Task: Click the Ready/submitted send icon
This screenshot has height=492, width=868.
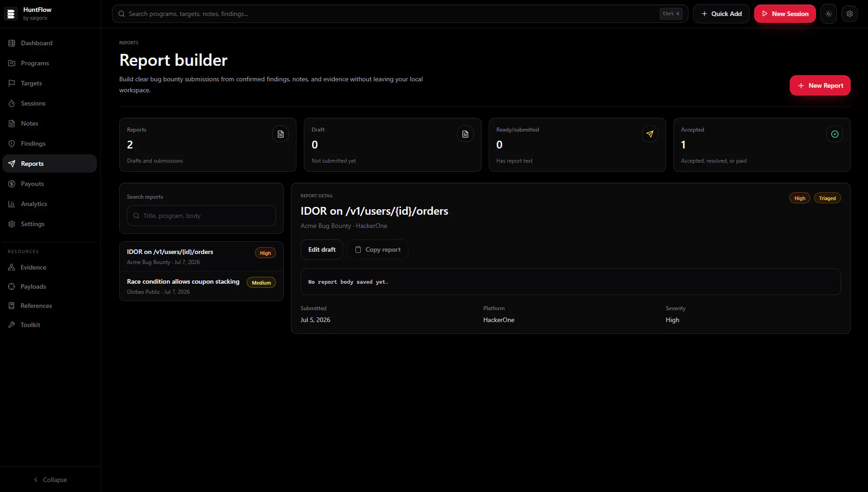Action: coord(650,134)
